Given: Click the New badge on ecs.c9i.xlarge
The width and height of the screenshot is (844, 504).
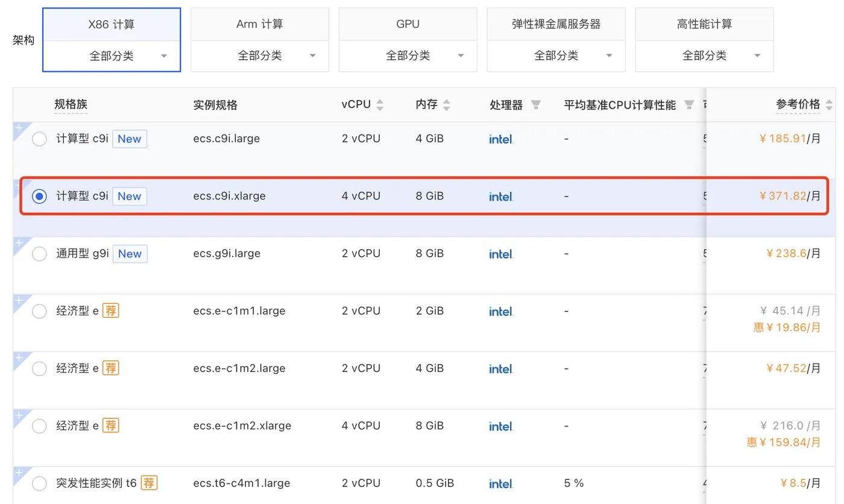Looking at the screenshot, I should 130,197.
